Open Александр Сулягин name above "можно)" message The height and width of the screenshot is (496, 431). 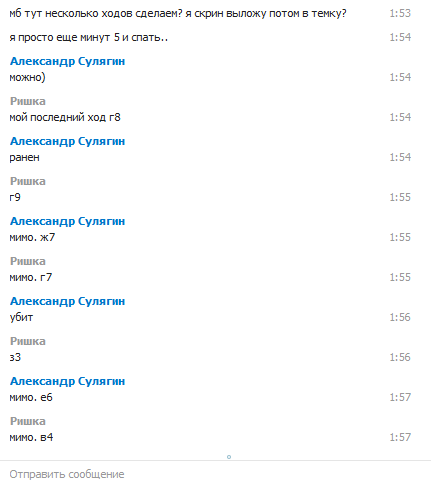67,61
